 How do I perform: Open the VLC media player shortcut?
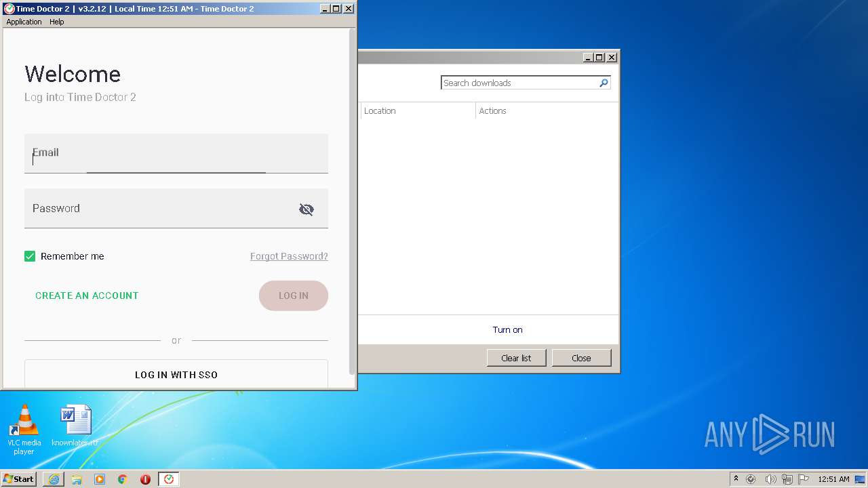tap(24, 430)
